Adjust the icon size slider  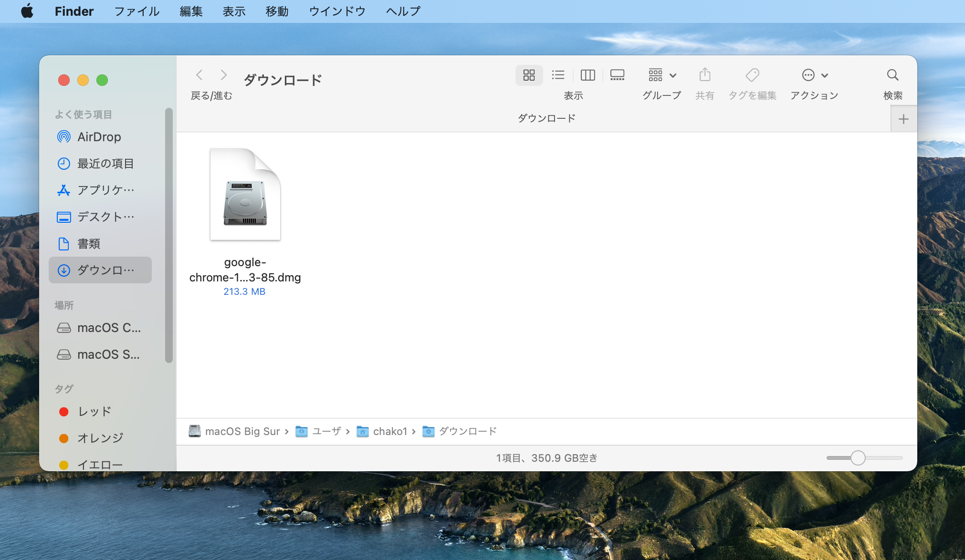click(858, 458)
